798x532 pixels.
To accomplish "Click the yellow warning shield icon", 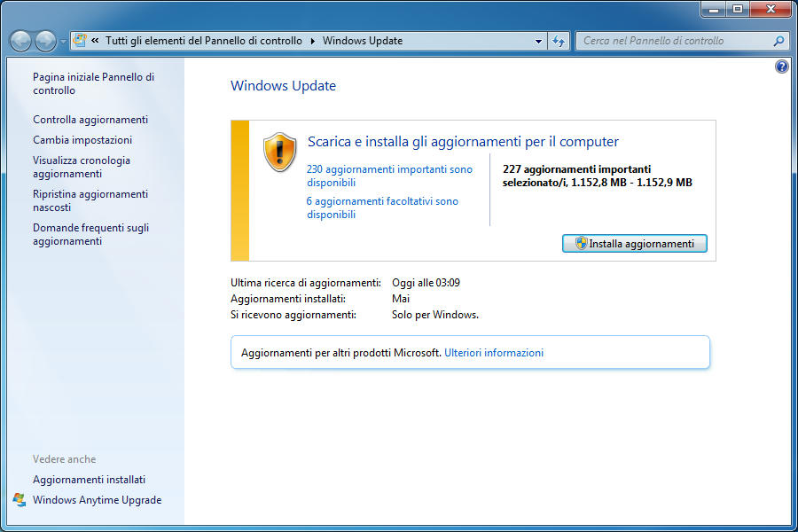I will click(279, 153).
